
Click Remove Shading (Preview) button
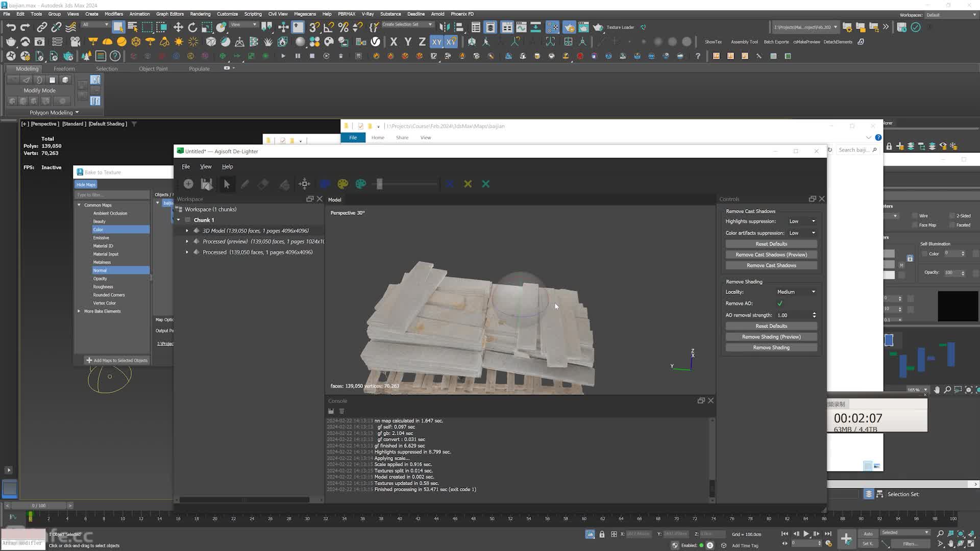(771, 337)
